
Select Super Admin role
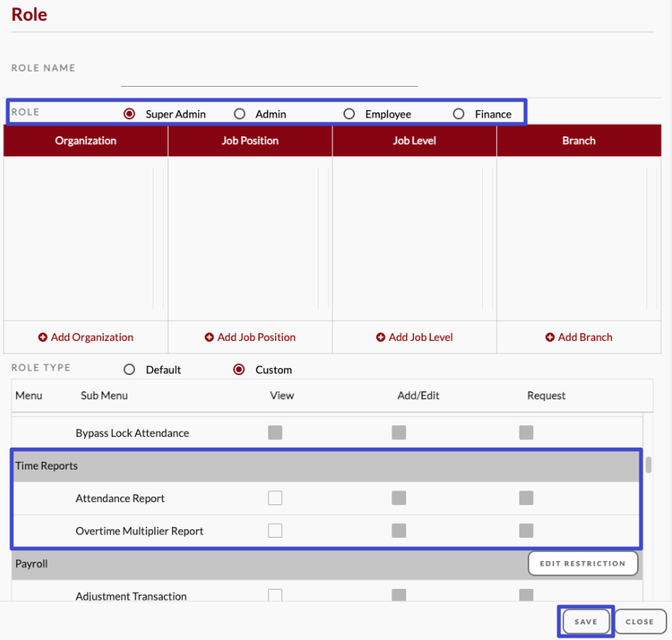129,114
